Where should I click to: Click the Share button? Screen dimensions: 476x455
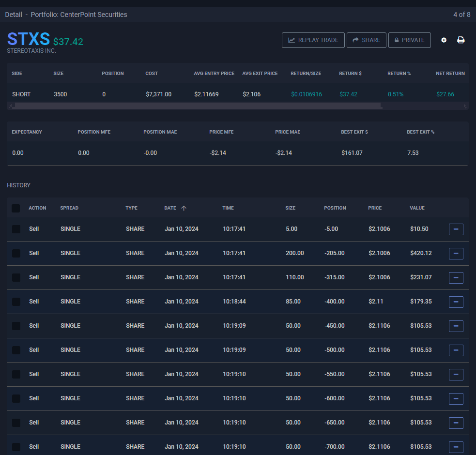pos(366,40)
